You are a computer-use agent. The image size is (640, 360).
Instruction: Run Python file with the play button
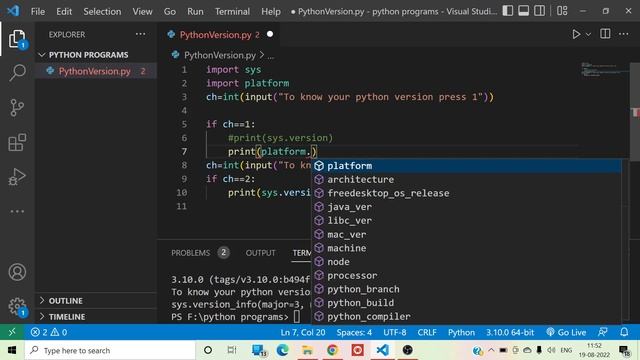(576, 34)
